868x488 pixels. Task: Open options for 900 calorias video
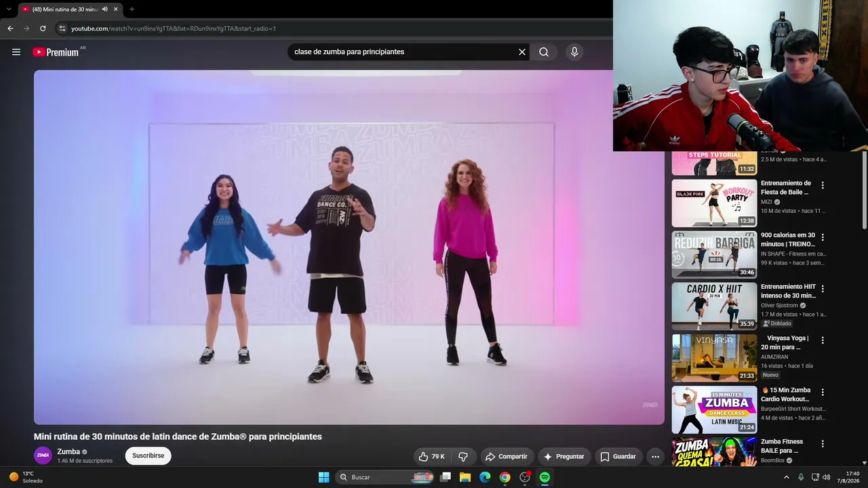823,237
